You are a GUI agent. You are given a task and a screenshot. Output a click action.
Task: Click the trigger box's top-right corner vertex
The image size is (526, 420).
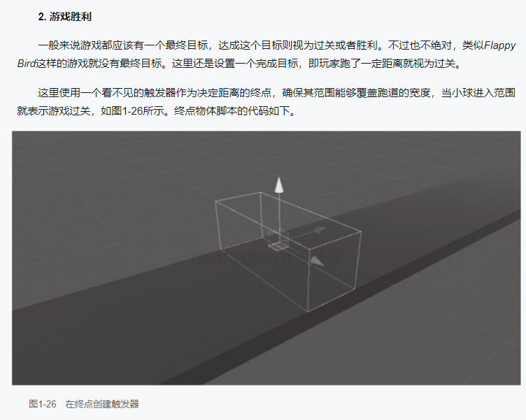361,231
